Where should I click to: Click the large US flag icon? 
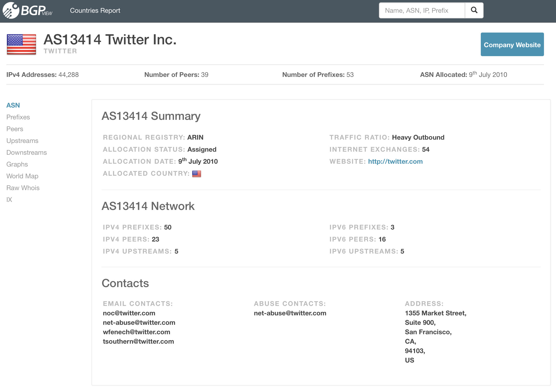coord(21,44)
